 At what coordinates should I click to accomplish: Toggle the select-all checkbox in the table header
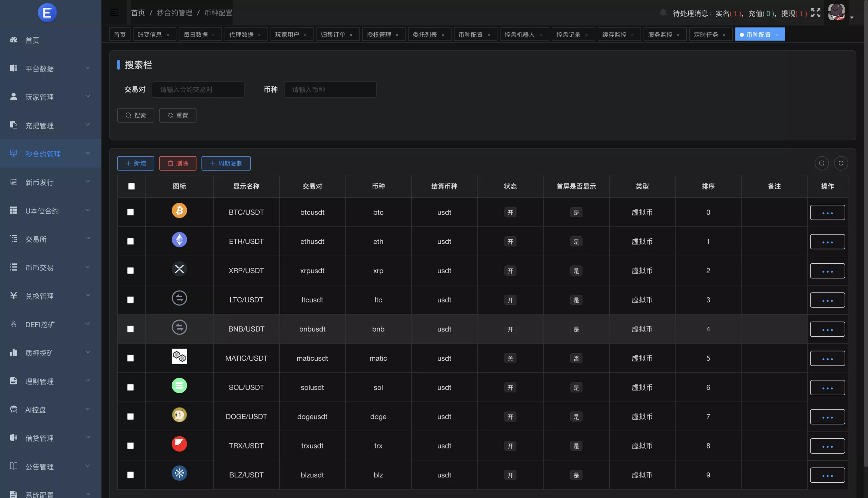[131, 186]
